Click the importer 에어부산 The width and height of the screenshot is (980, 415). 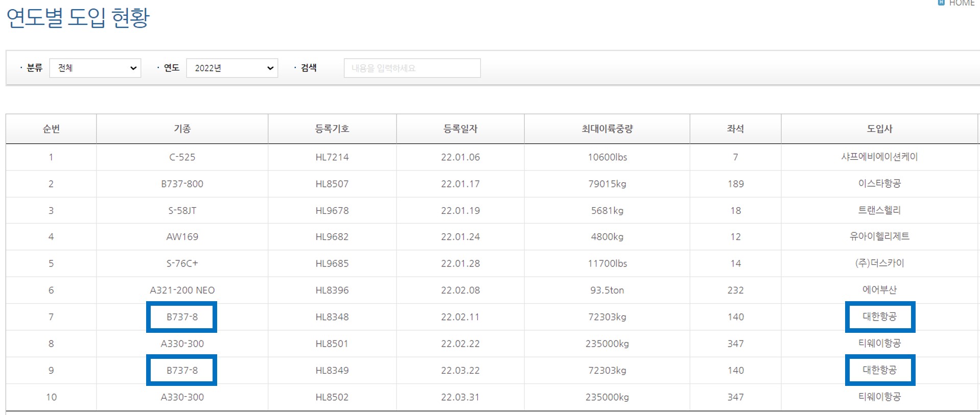[879, 290]
